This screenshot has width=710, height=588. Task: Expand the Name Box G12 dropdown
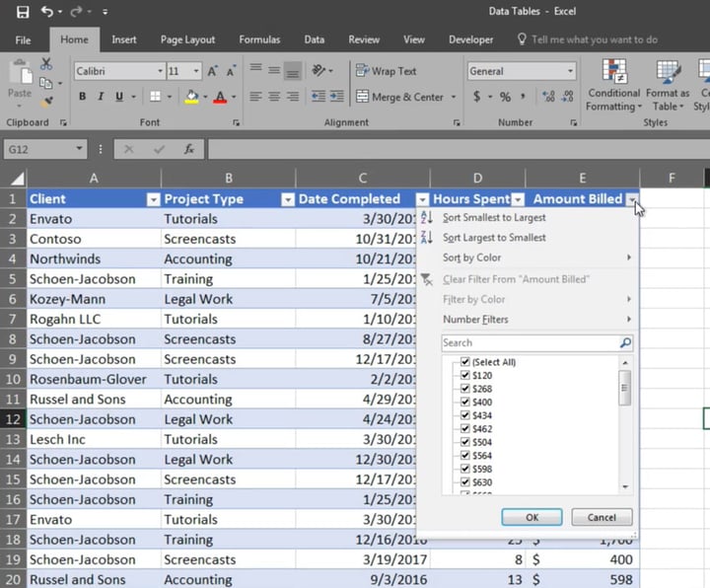(x=79, y=149)
